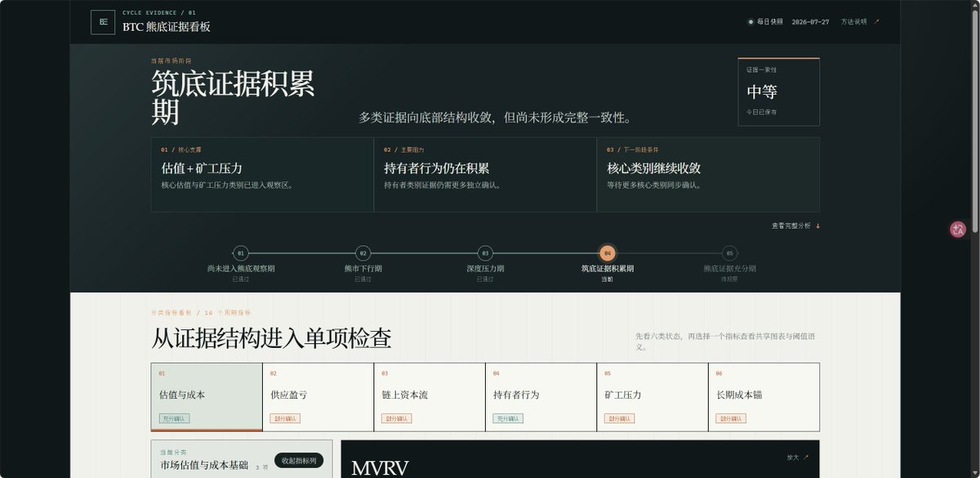Open 查看完整分析 link
Viewport: 980px width, 478px height.
point(795,226)
